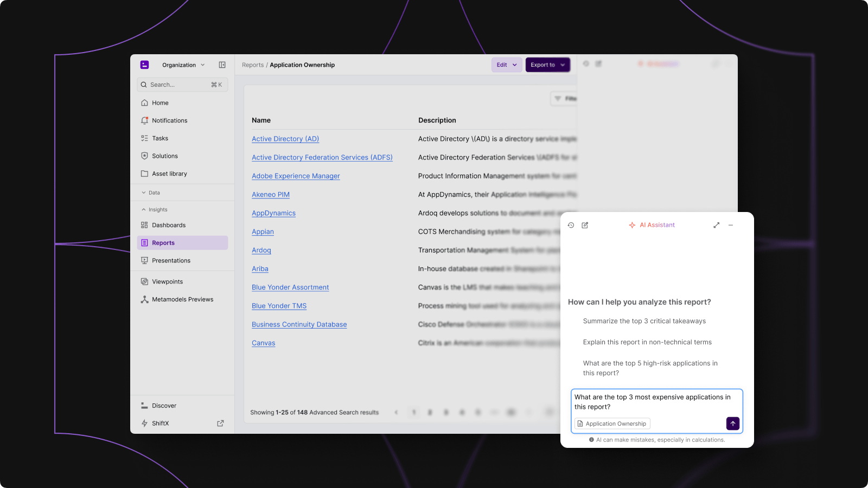Screen dimensions: 868x488
Task: Expand the AI Assistant panel to fullscreen
Action: pos(716,225)
